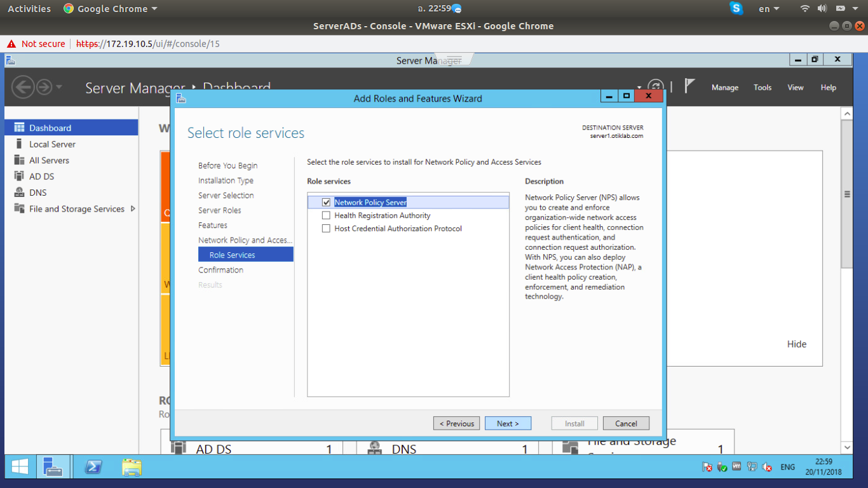Open the Network Policy and Access step

(245, 240)
